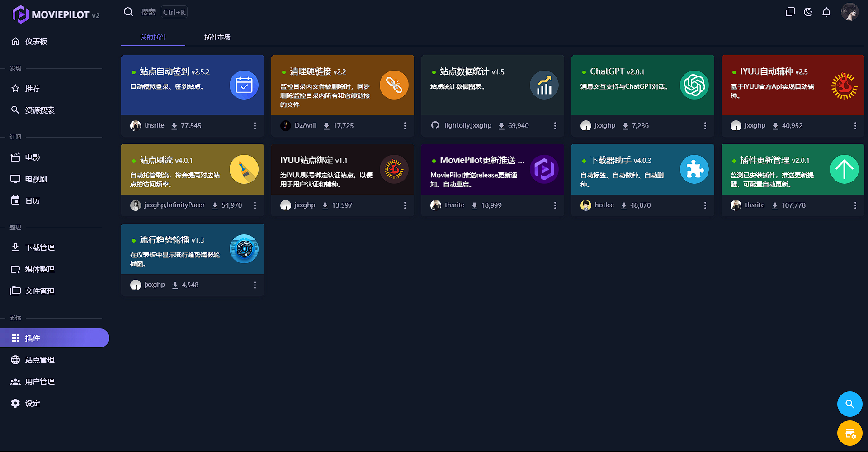Image resolution: width=868 pixels, height=452 pixels.
Task: Open the 站点数据统计 three-dot menu
Action: click(555, 126)
